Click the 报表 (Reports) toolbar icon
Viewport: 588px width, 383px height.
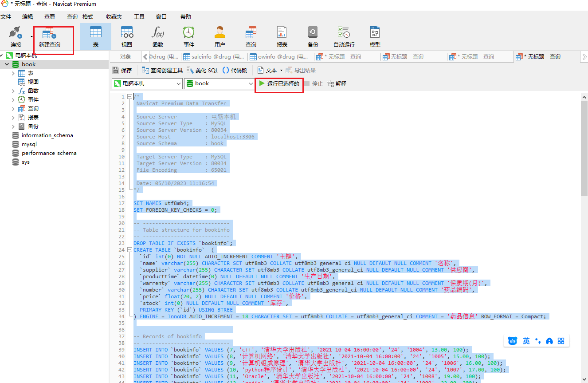point(282,36)
